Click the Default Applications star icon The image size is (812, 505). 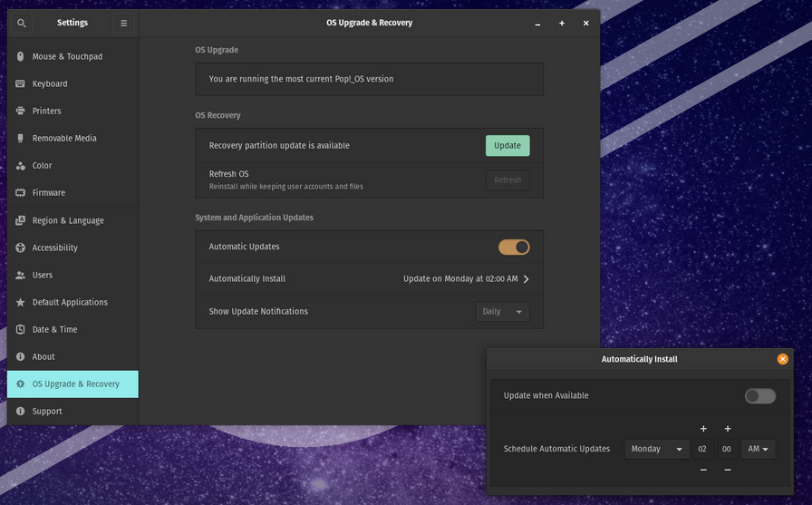click(21, 302)
